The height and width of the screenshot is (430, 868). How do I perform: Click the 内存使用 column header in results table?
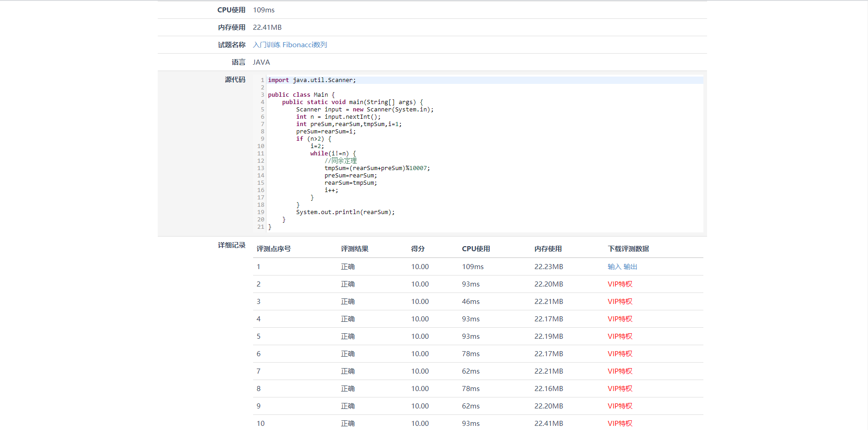point(548,249)
